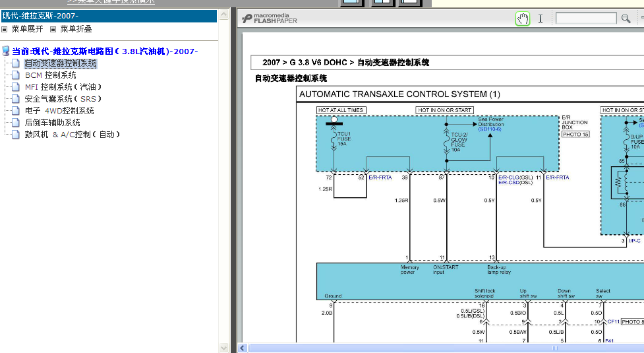Click the E/R-CLG(GSL) connector link
This screenshot has height=353, width=644.
(x=515, y=177)
